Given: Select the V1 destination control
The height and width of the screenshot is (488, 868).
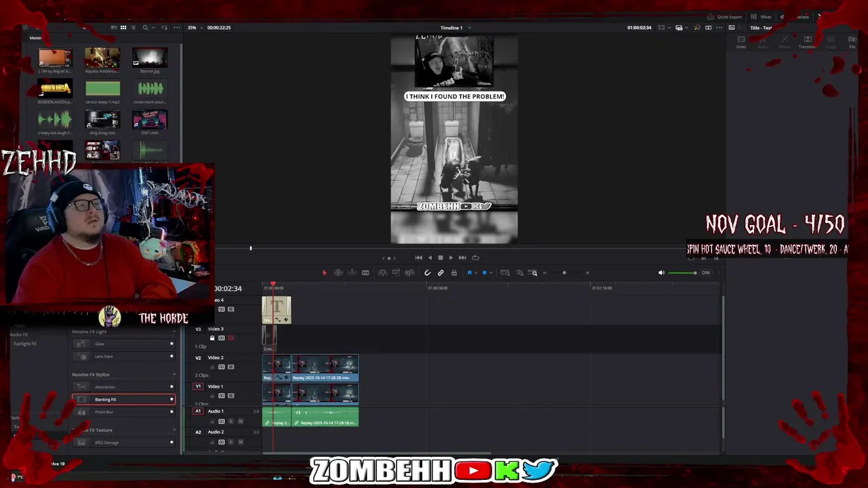Looking at the screenshot, I should pyautogui.click(x=198, y=386).
